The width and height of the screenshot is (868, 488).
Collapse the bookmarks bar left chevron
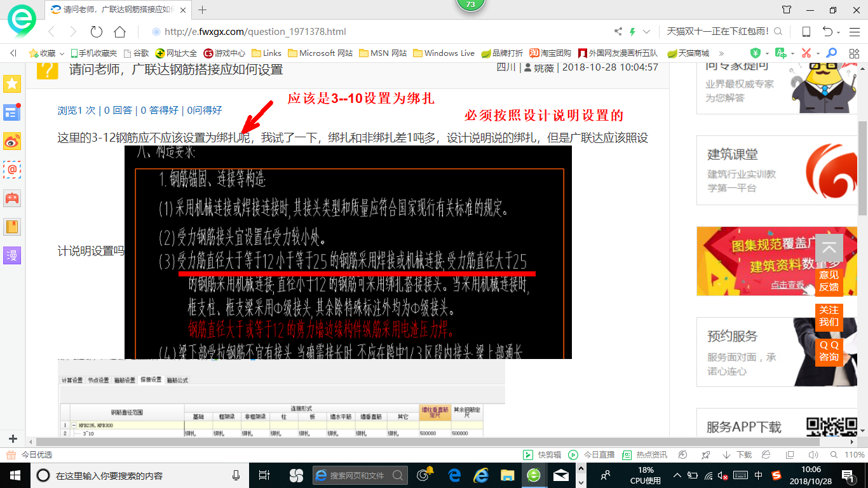pyautogui.click(x=13, y=53)
